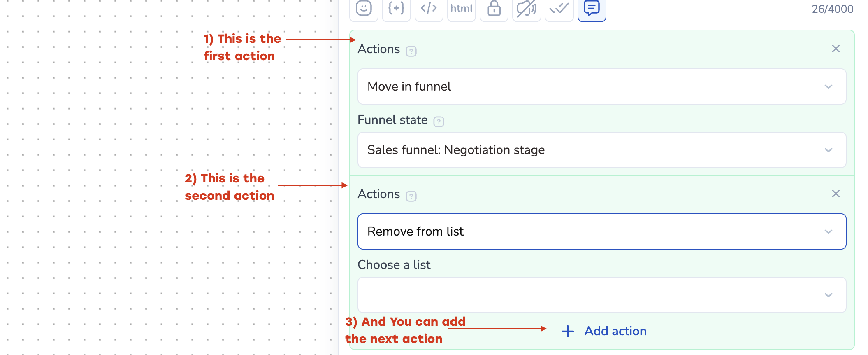The width and height of the screenshot is (868, 355).
Task: Click the code brackets icon
Action: 429,8
